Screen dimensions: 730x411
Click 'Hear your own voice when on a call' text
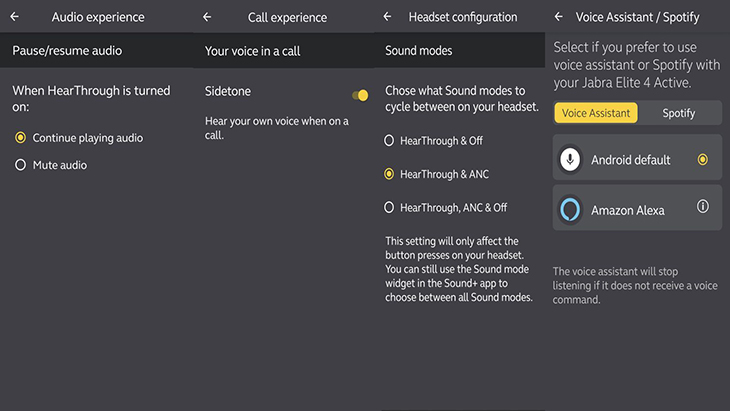pos(277,128)
